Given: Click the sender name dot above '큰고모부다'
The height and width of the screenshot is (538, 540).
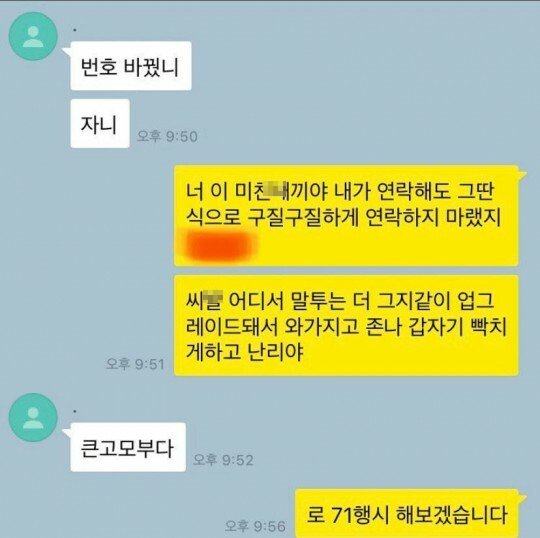Looking at the screenshot, I should [x=75, y=411].
